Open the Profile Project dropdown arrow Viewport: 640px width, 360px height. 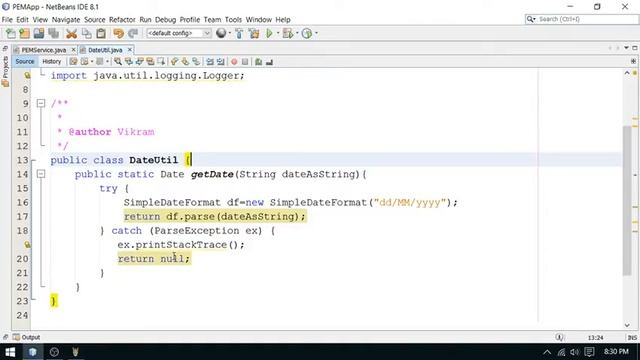pos(316,33)
